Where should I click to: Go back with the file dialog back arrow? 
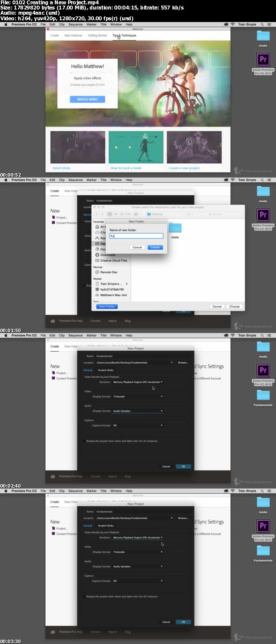(x=97, y=214)
